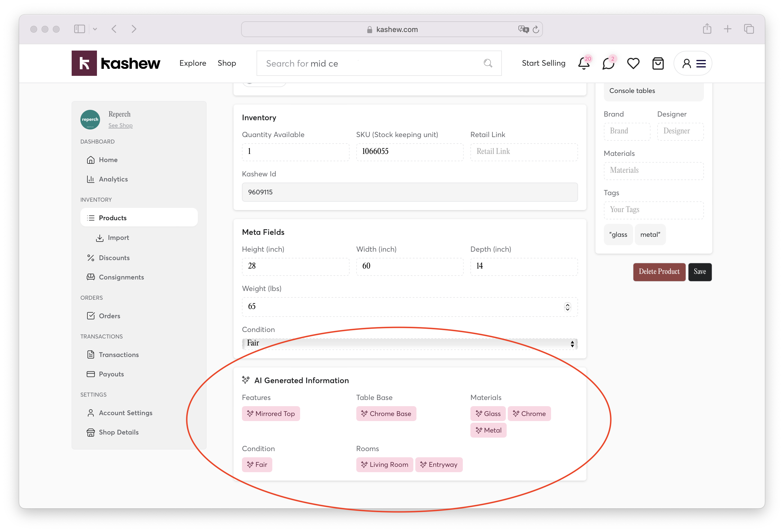
Task: Click the Kashew logo
Action: (x=116, y=63)
